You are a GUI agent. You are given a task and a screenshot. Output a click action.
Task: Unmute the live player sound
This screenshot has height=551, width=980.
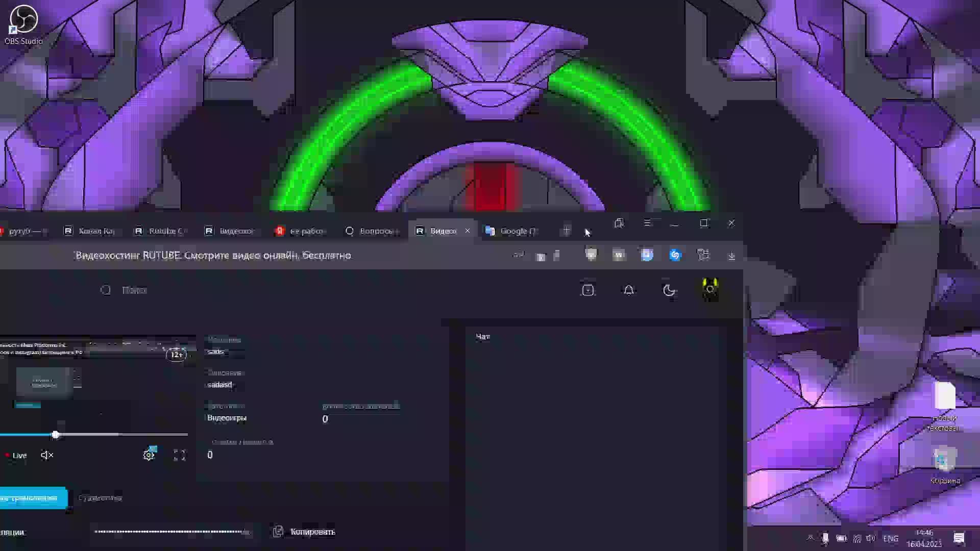(47, 455)
